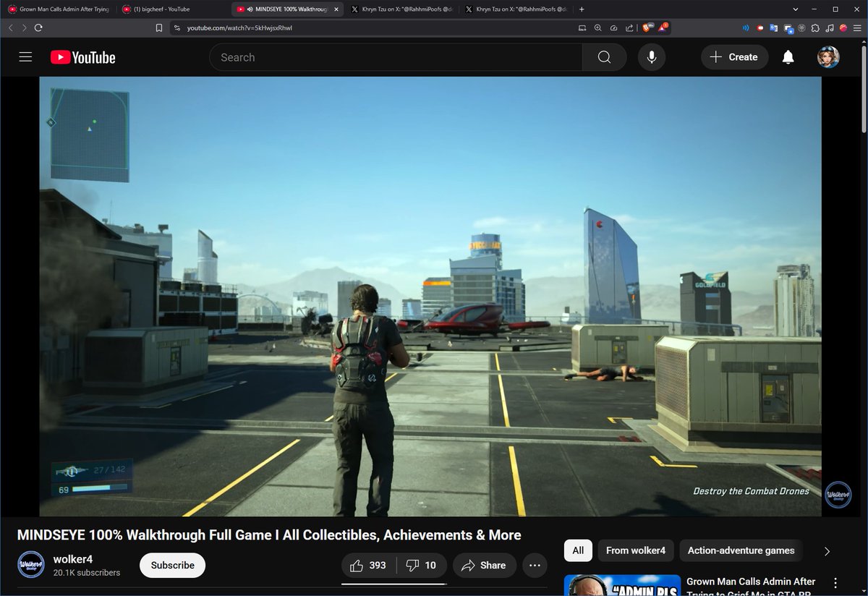Open Brave Shields lion icon
Screen dimensions: 868x596
647,27
